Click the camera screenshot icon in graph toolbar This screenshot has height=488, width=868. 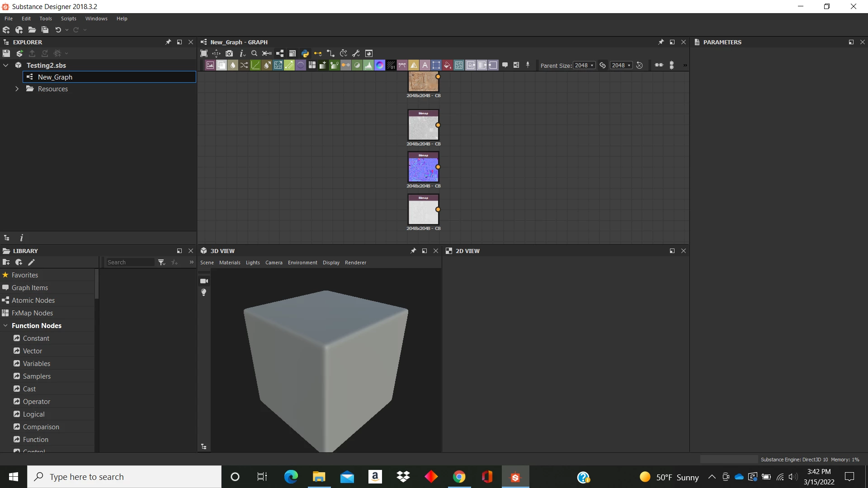tap(229, 53)
